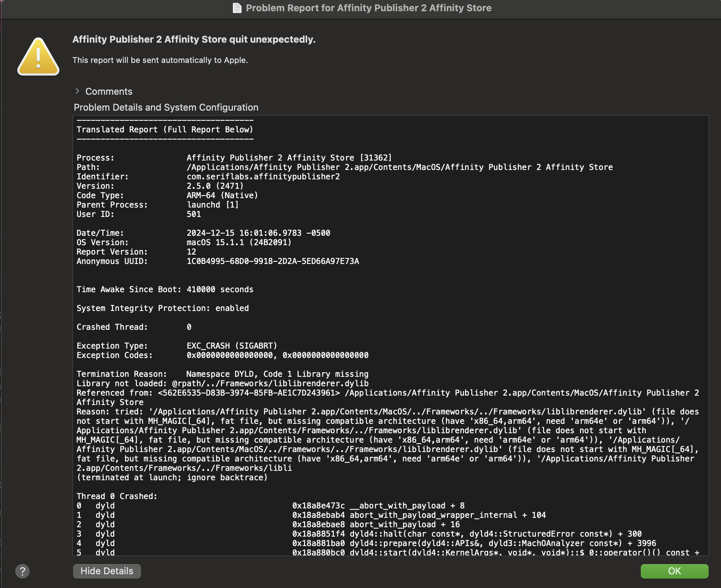Click document icon in window title
721x588 pixels.
[237, 8]
